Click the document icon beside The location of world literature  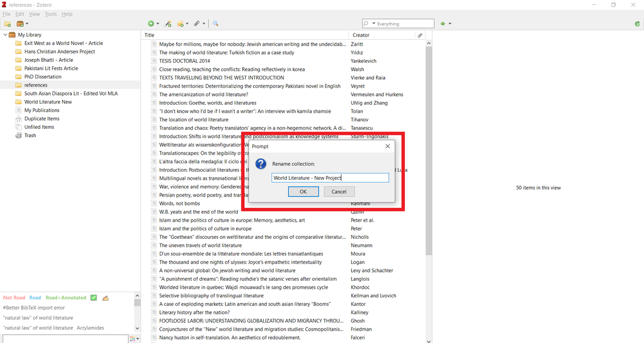click(x=154, y=120)
